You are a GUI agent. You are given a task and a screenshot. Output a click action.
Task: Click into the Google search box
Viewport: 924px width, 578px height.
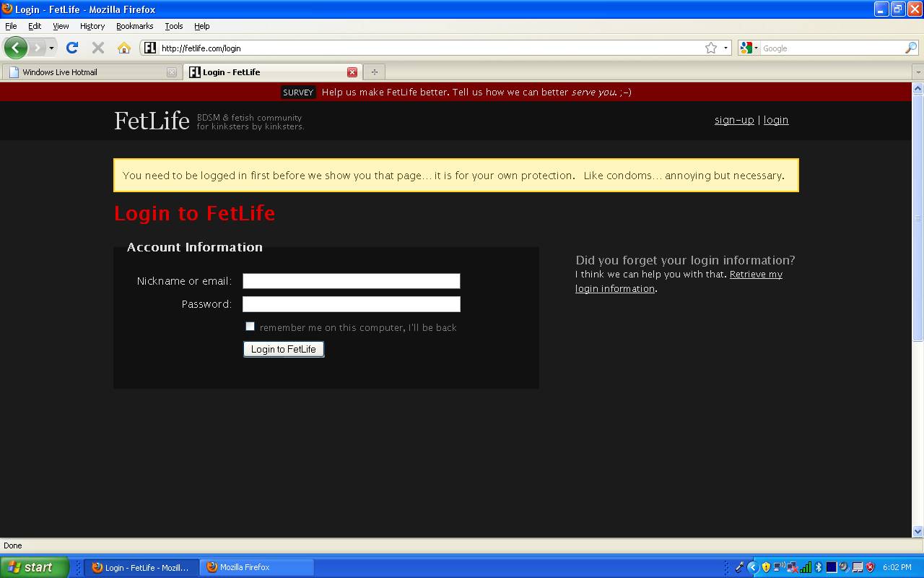[x=832, y=48]
